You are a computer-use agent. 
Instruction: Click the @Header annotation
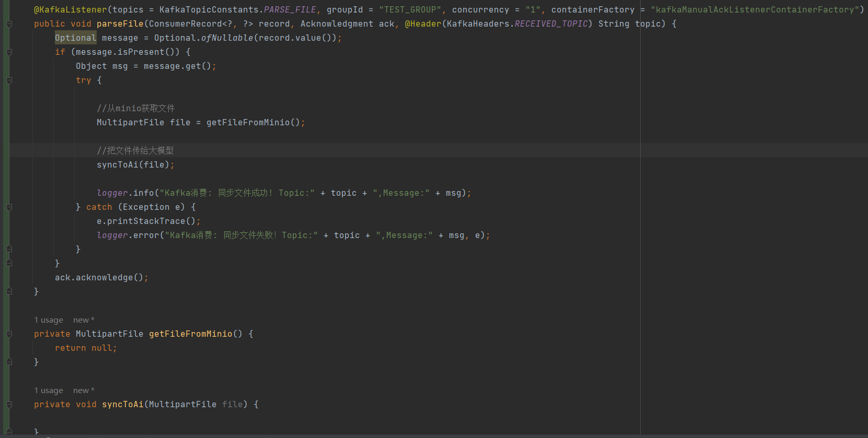click(423, 24)
